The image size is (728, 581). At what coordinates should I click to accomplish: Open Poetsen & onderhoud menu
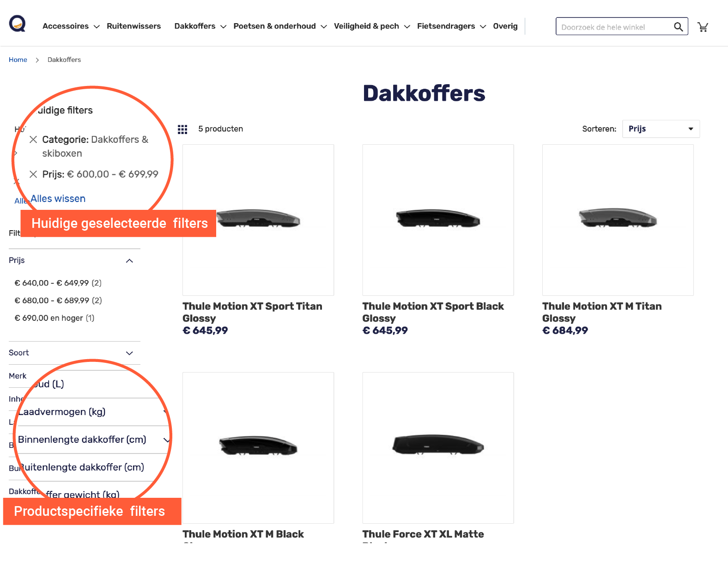point(274,26)
